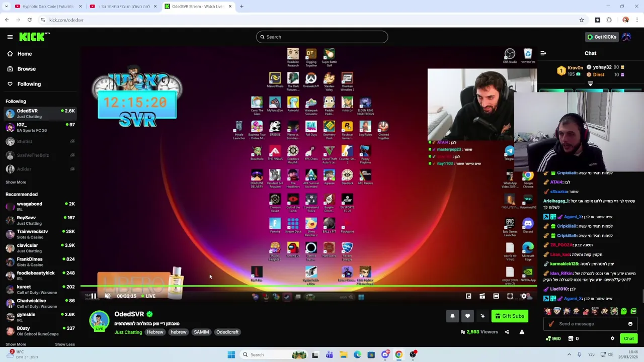Enable picture-in-picture mode in player
This screenshot has width=644, height=362.
click(468, 296)
